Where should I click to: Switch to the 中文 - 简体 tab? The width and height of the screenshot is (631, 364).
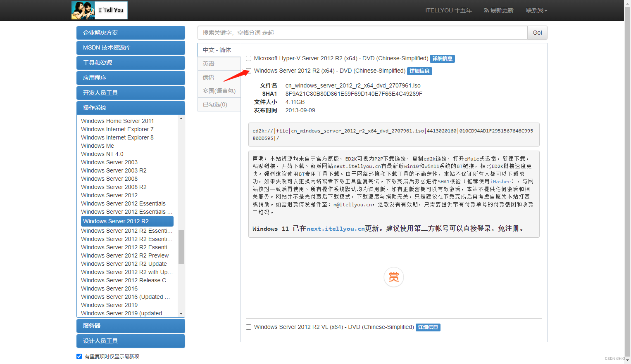tap(219, 50)
